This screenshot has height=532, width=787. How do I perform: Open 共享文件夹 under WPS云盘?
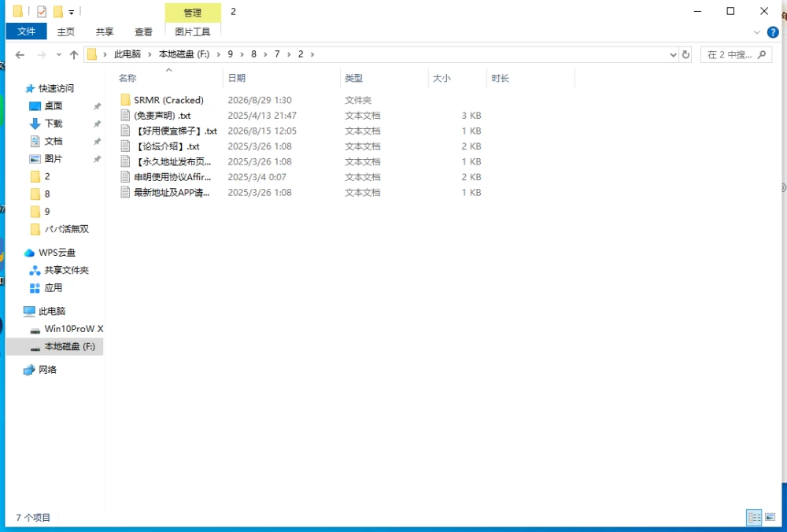[x=66, y=270]
